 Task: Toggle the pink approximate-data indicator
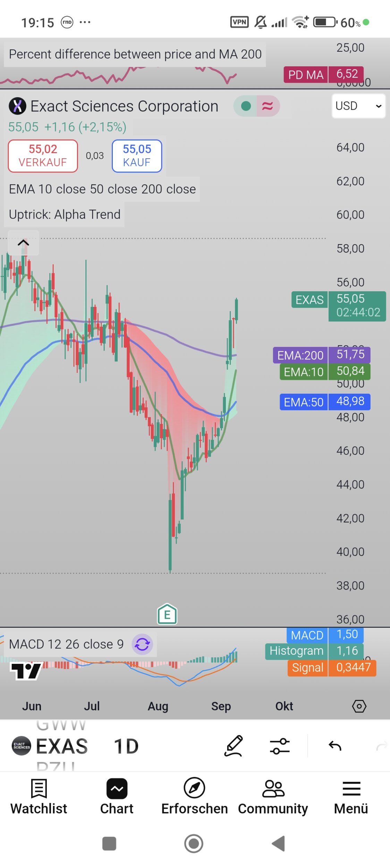point(268,106)
